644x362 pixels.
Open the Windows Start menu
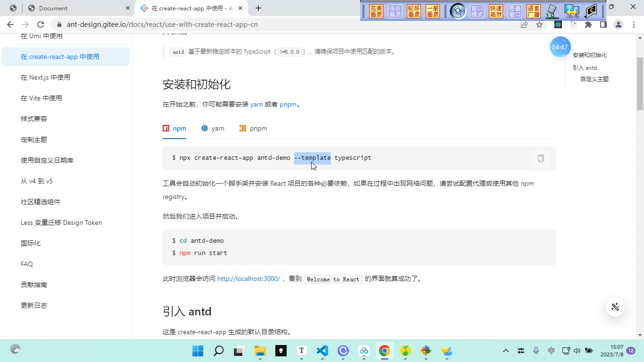coord(198,351)
